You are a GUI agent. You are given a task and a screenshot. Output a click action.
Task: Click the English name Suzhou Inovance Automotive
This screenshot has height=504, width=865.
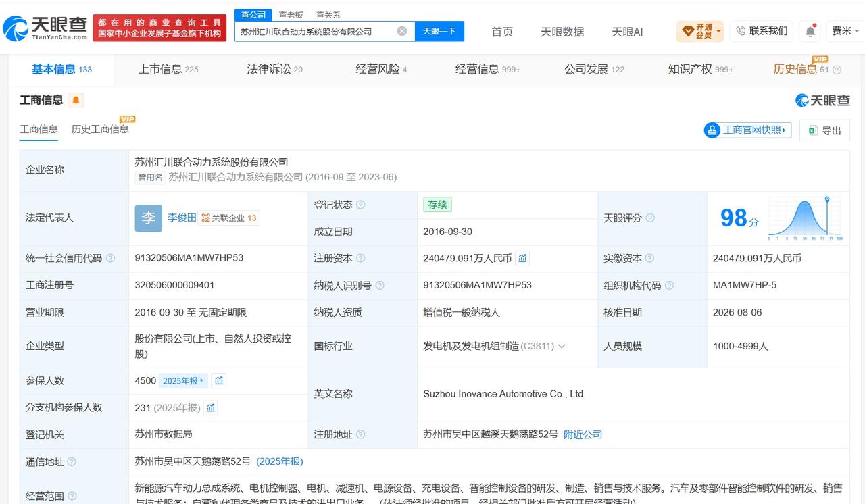click(x=504, y=394)
